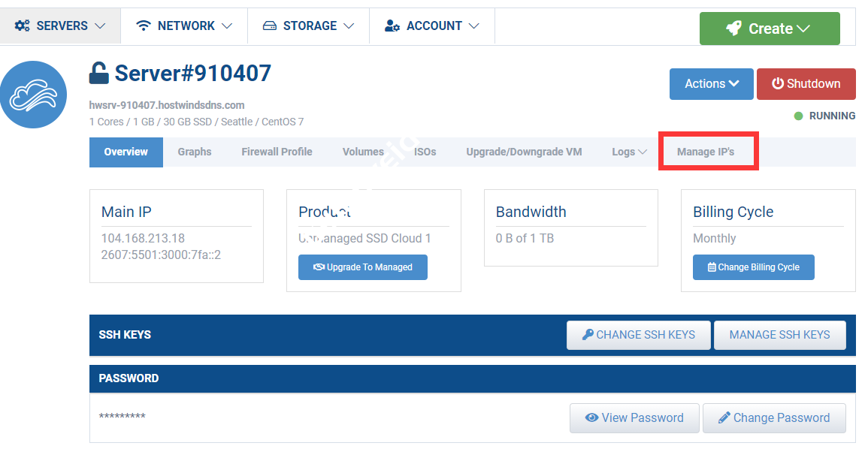Switch to the Graphs tab
Viewport: 868px width, 455px height.
pyautogui.click(x=195, y=152)
